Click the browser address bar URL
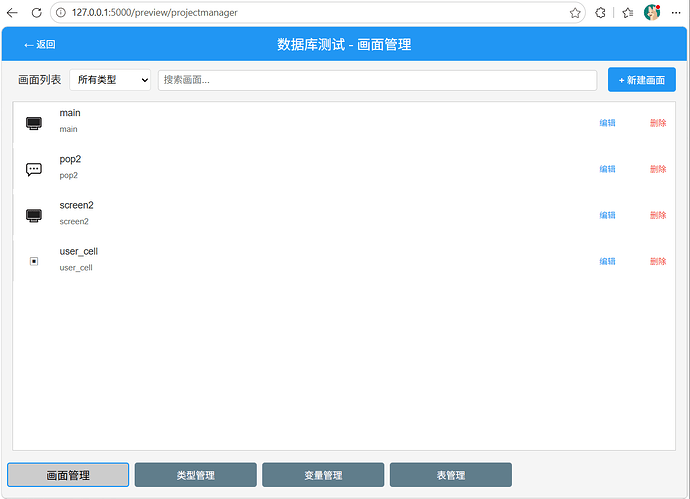The width and height of the screenshot is (690, 499). (x=154, y=13)
